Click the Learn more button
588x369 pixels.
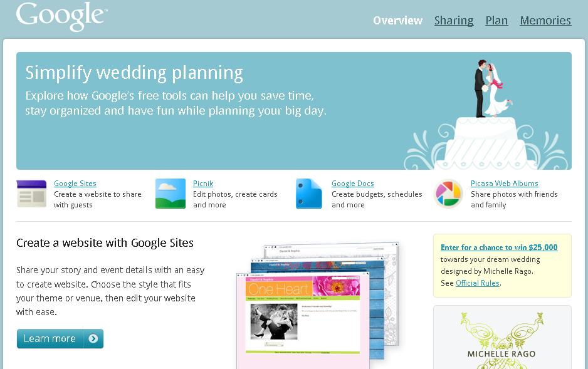coord(60,339)
